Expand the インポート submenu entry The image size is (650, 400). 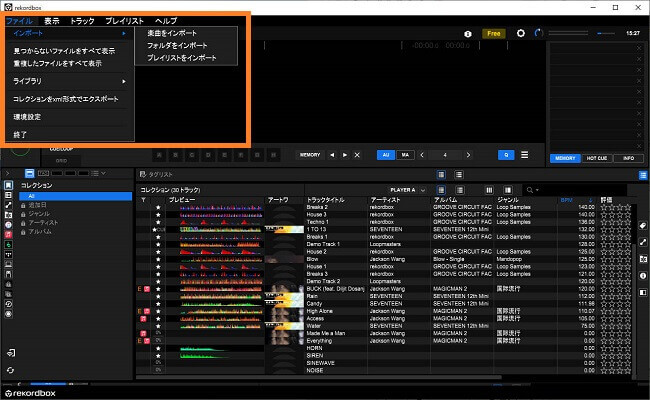click(x=69, y=33)
